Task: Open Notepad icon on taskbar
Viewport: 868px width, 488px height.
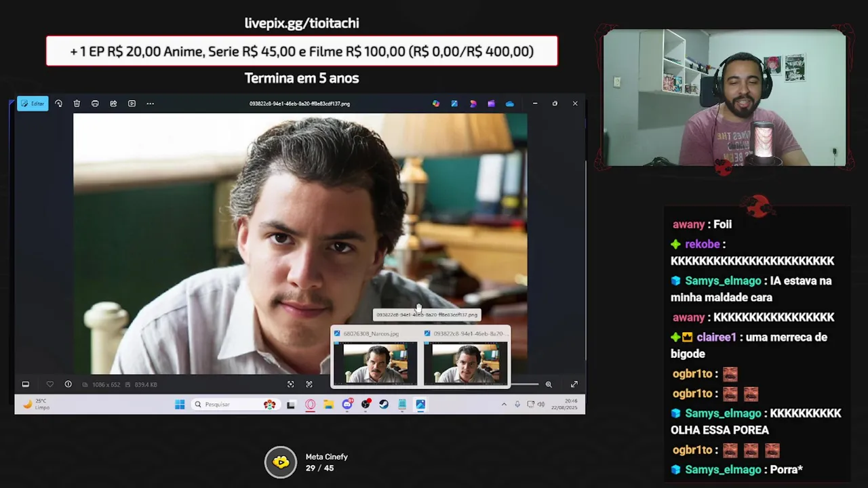Action: (x=402, y=405)
